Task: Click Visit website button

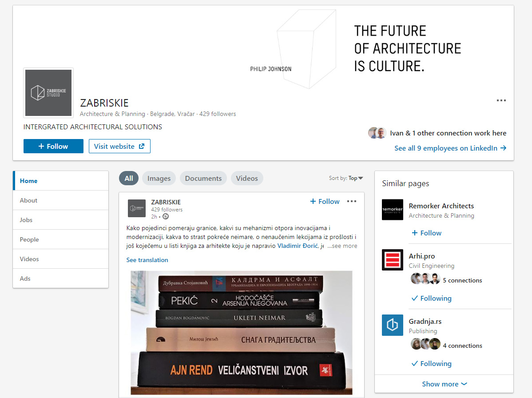Action: (x=119, y=146)
